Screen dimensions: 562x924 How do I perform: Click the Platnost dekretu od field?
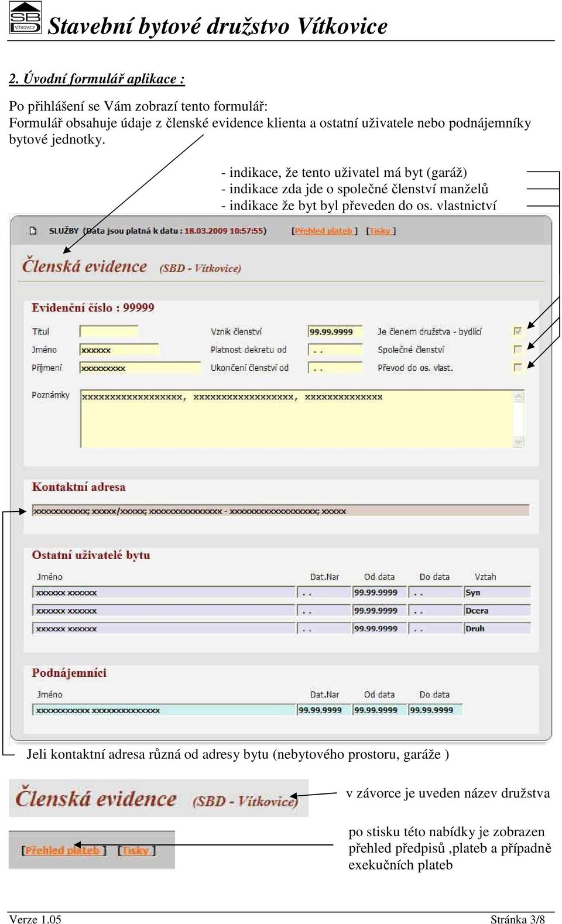(335, 350)
